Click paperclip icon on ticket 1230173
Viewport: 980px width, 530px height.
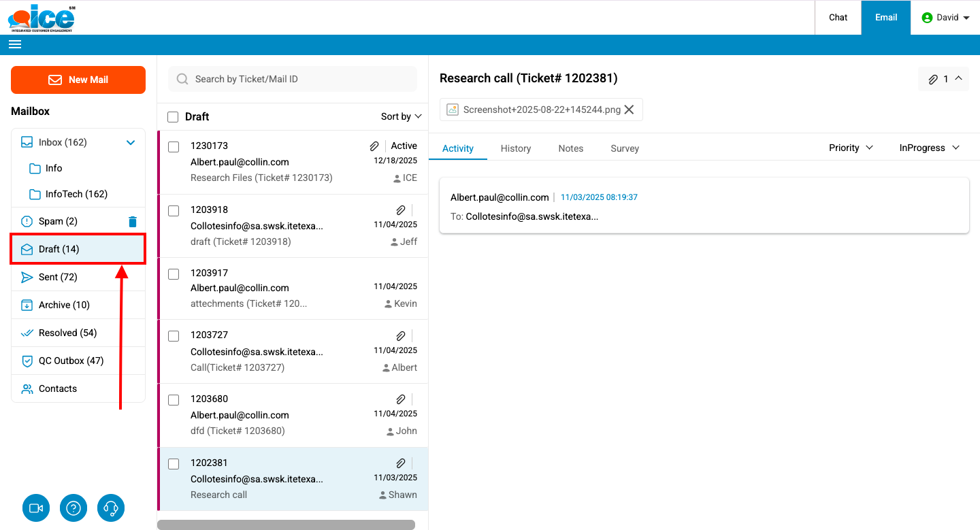pos(374,146)
